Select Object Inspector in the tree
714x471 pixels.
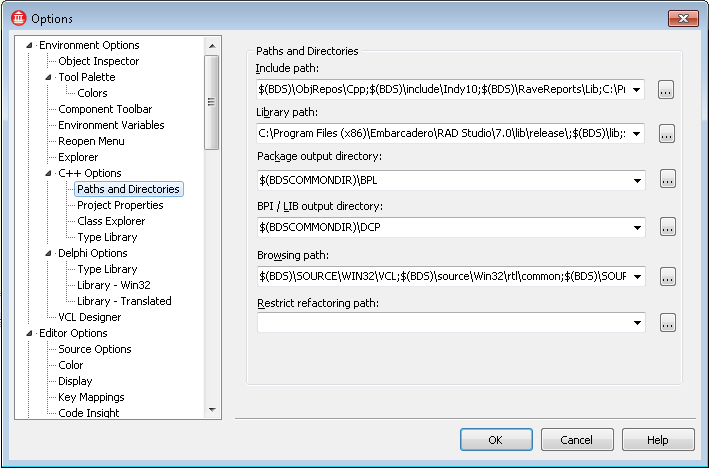tap(98, 62)
